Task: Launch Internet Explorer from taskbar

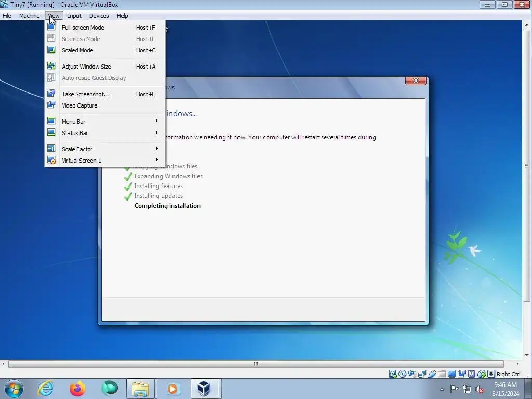Action: 46,389
